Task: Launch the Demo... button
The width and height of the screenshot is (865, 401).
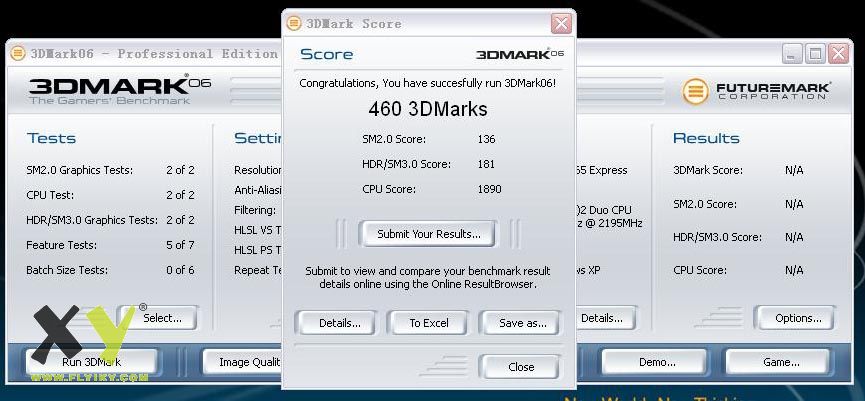Action: (x=653, y=362)
